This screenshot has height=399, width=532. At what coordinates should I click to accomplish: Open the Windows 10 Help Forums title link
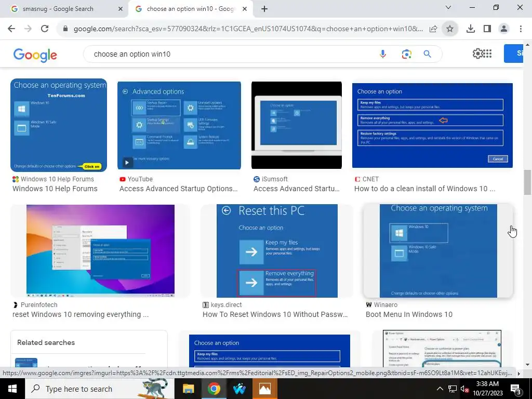(55, 189)
